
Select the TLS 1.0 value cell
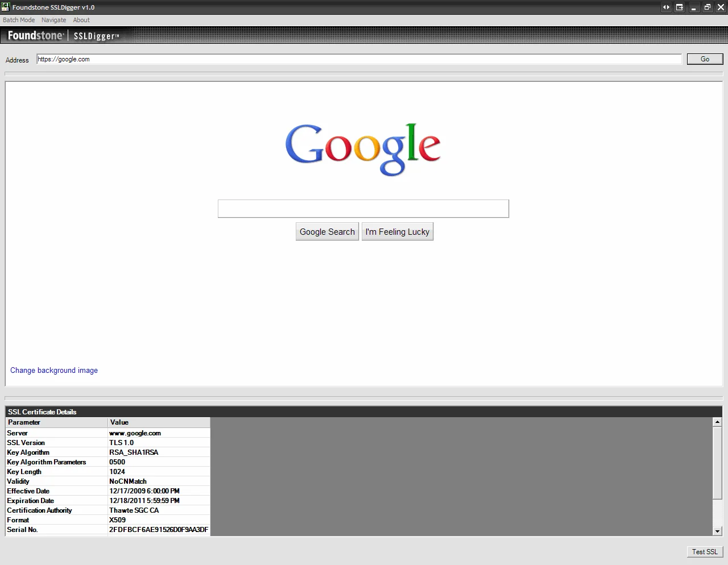point(159,443)
